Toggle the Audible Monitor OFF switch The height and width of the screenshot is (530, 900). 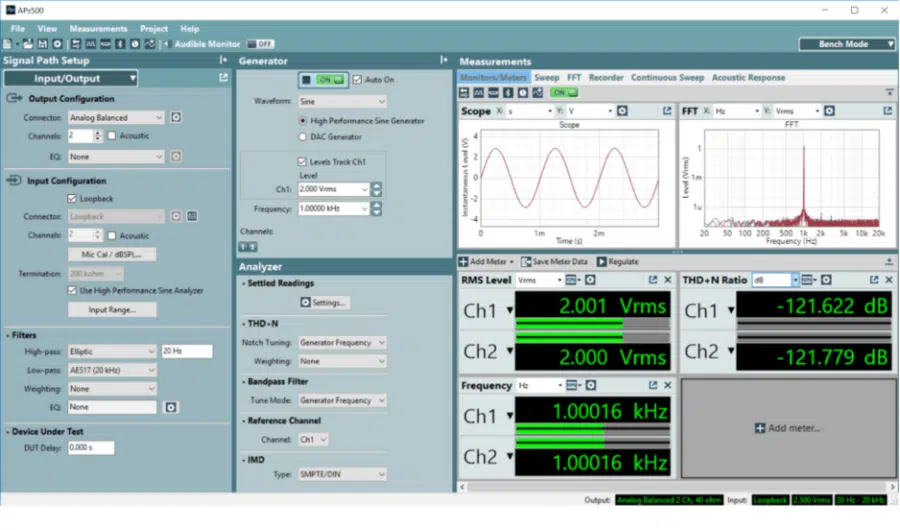pos(260,44)
